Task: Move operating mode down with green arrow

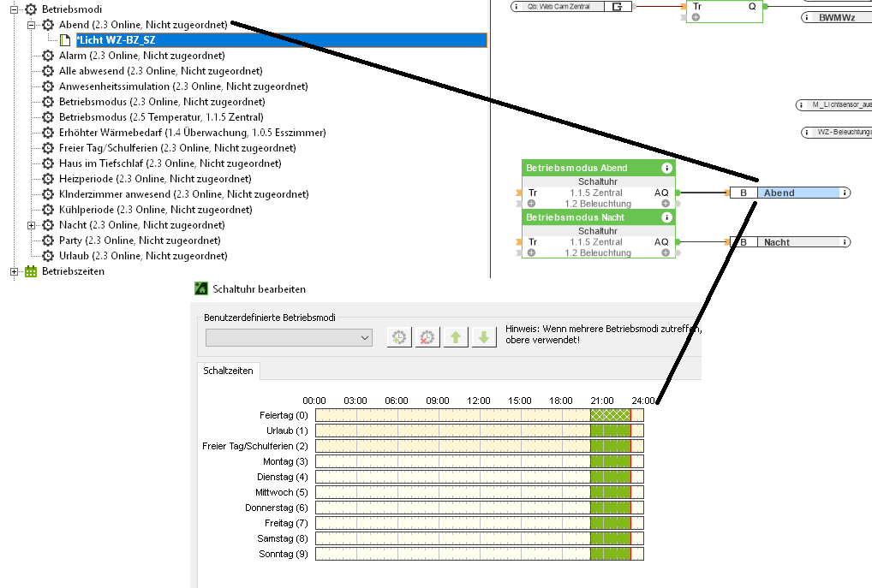Action: [x=484, y=337]
